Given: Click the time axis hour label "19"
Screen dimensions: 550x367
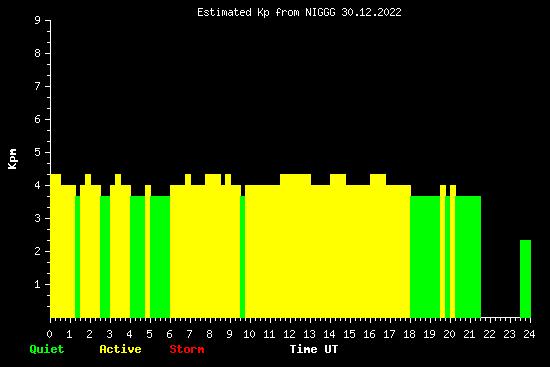Looking at the screenshot, I should pos(429,334).
